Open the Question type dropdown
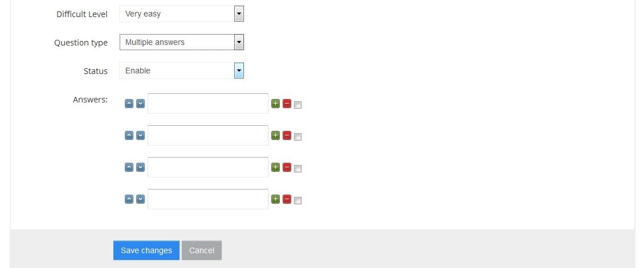The width and height of the screenshot is (644, 268). (x=182, y=42)
